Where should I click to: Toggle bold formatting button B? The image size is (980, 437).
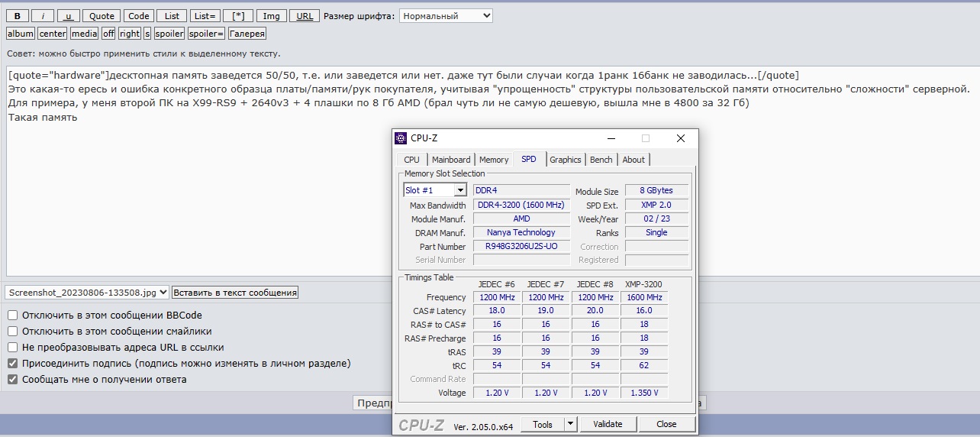tap(17, 16)
